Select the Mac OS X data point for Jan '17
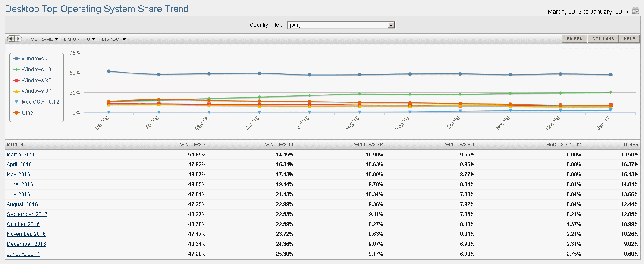The width and height of the screenshot is (644, 264). pyautogui.click(x=610, y=110)
